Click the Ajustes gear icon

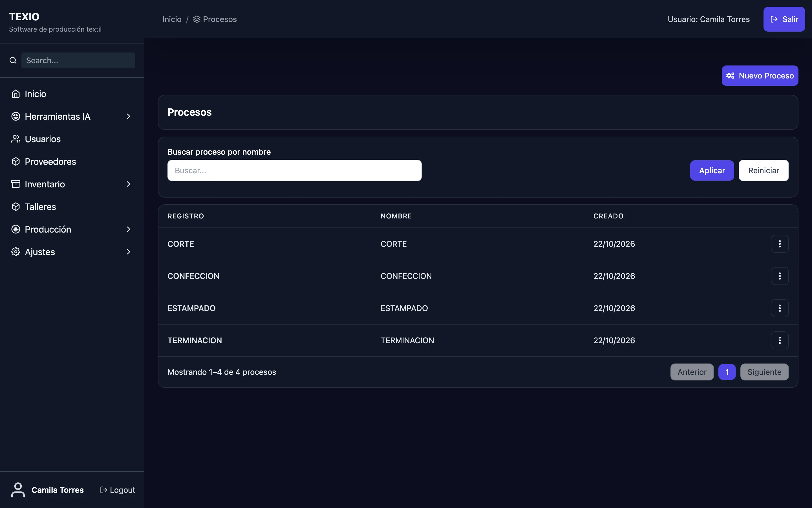(x=16, y=252)
